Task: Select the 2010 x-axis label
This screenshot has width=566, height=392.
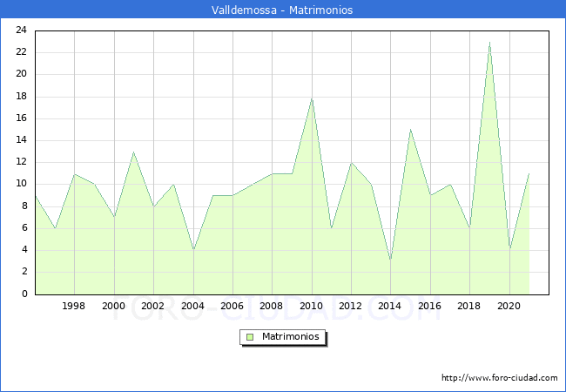Action: tap(311, 306)
